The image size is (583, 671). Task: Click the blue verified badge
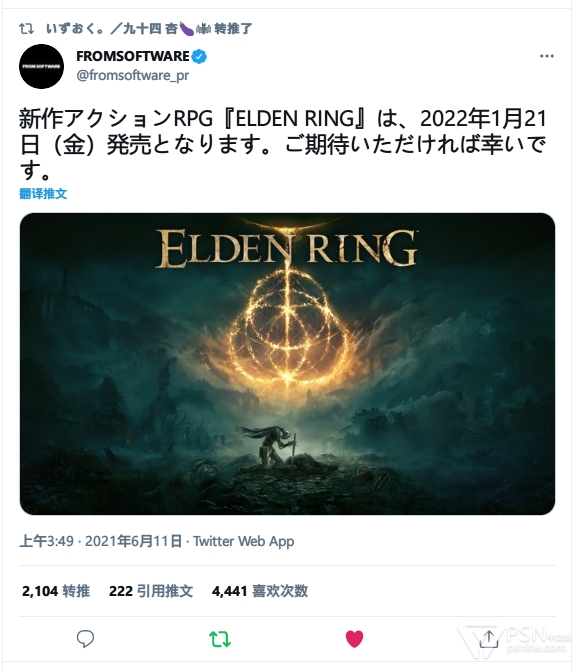point(199,56)
